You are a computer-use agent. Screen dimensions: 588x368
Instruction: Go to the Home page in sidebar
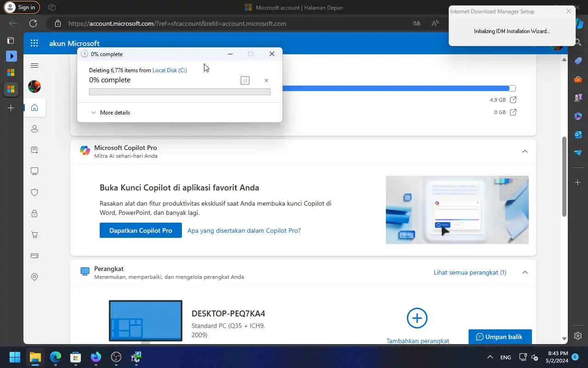(x=34, y=108)
